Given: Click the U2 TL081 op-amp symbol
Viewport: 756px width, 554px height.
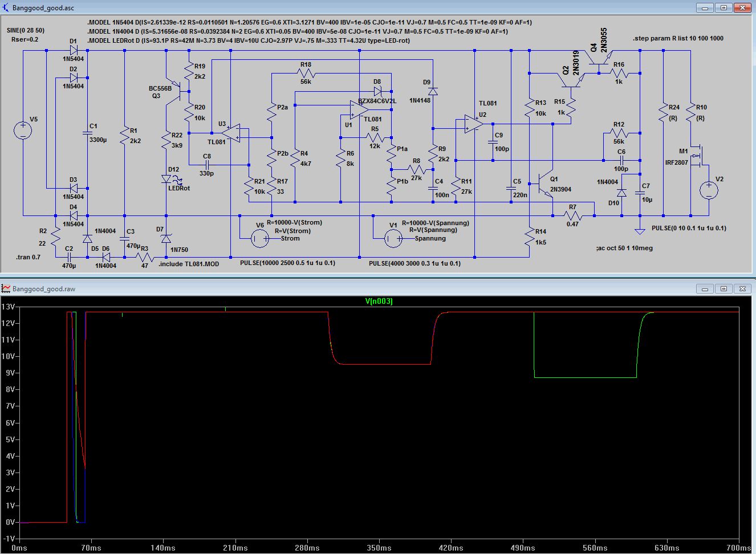Looking at the screenshot, I should click(x=474, y=124).
